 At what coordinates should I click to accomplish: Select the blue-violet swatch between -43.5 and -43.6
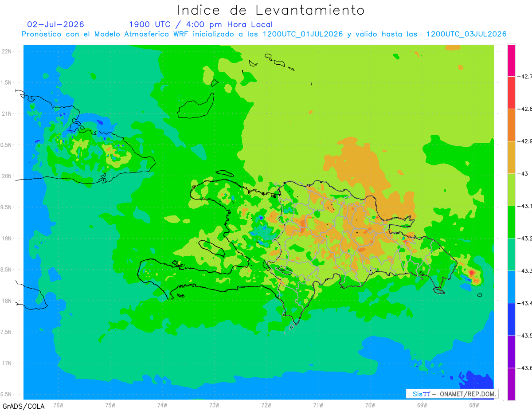(x=511, y=352)
